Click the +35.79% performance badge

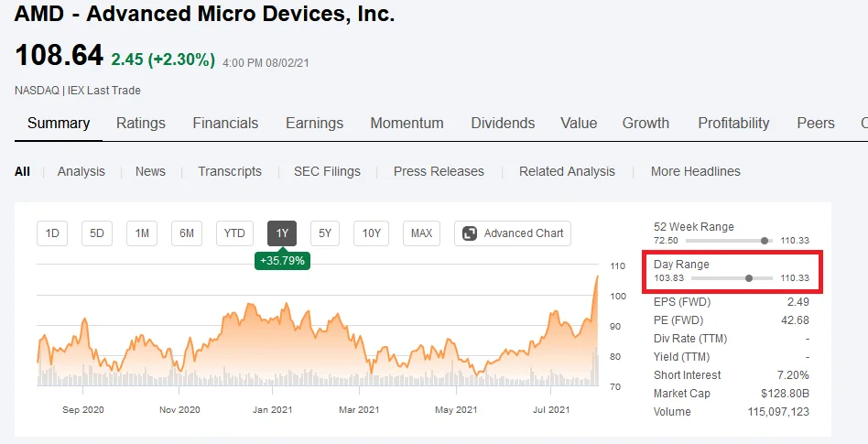point(282,260)
